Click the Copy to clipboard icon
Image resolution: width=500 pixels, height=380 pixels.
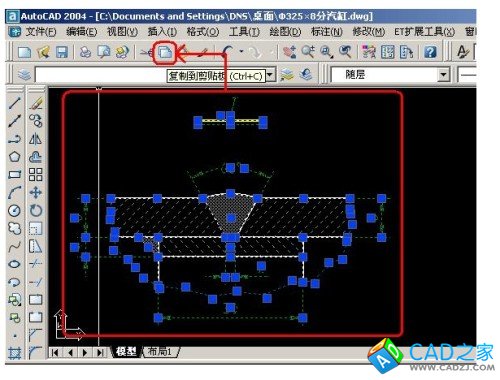click(165, 52)
